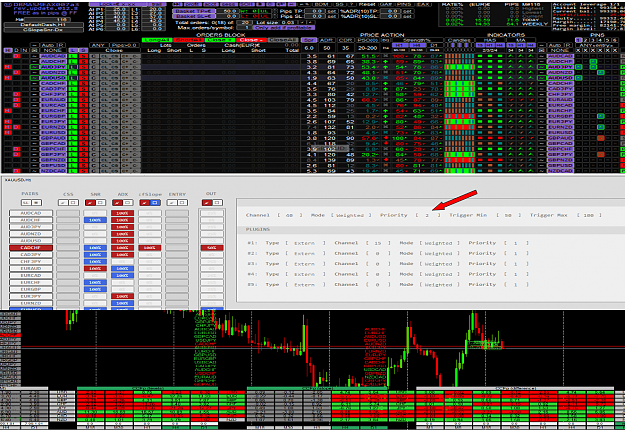Select CADCHF in the lower PAIRS list
Image resolution: width=625 pixels, height=430 pixels.
point(31,248)
